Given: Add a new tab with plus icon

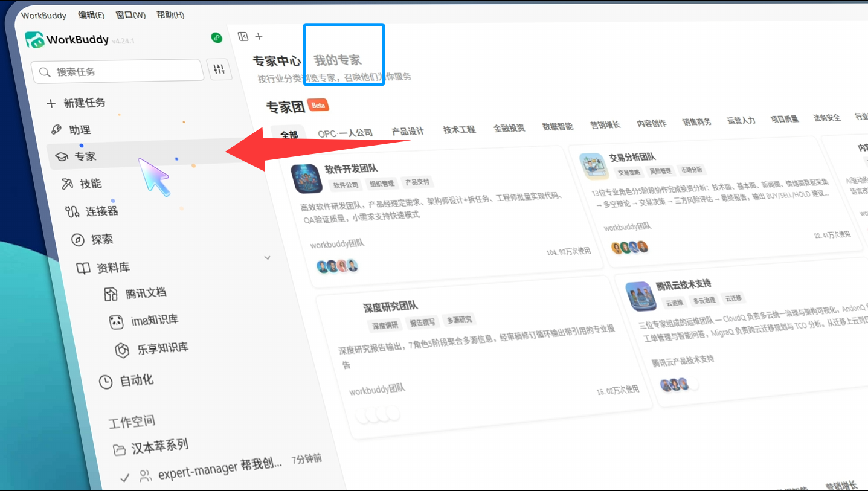Looking at the screenshot, I should 259,36.
